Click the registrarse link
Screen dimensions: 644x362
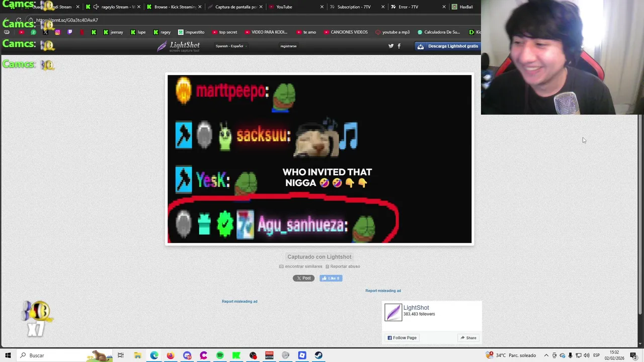288,46
